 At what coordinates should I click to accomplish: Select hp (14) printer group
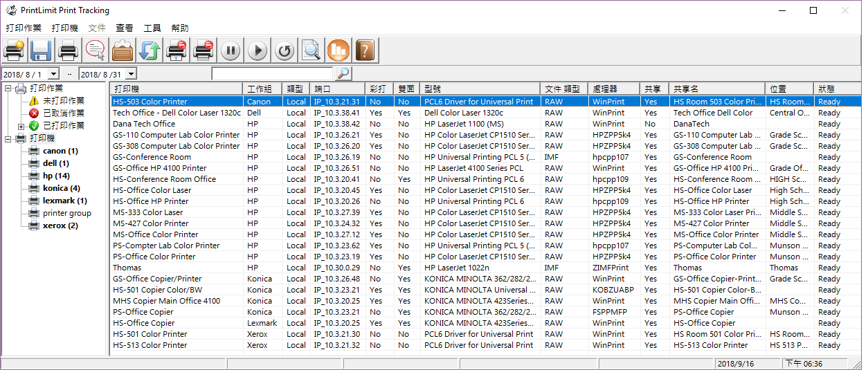[x=56, y=176]
